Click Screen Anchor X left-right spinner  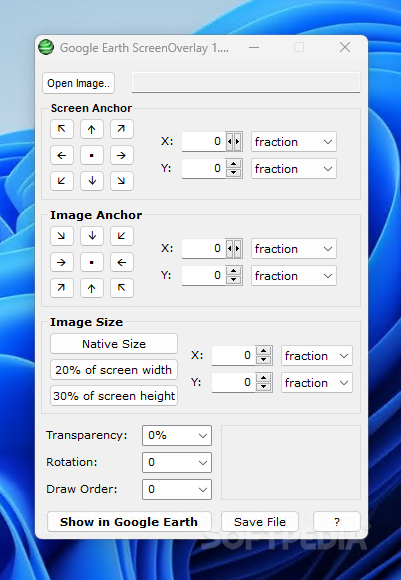(x=233, y=141)
